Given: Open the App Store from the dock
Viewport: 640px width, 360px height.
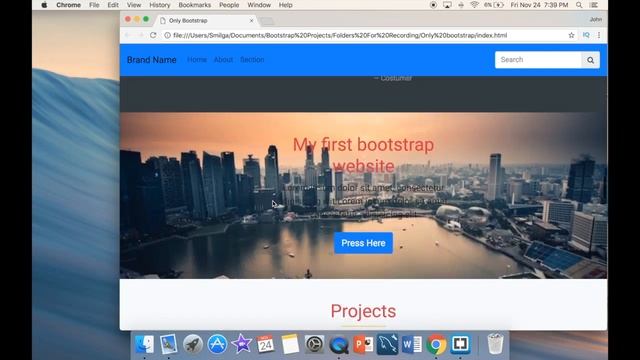Looking at the screenshot, I should [x=217, y=344].
